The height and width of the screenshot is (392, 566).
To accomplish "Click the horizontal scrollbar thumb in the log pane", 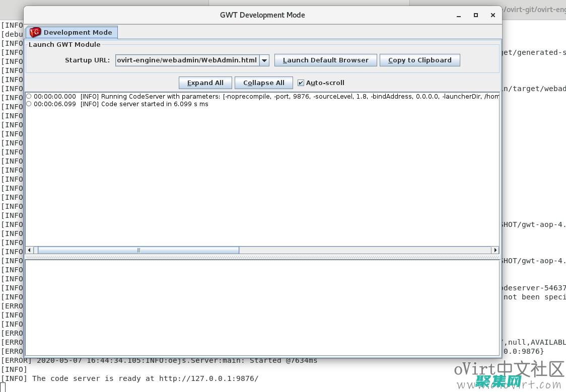I will point(138,250).
